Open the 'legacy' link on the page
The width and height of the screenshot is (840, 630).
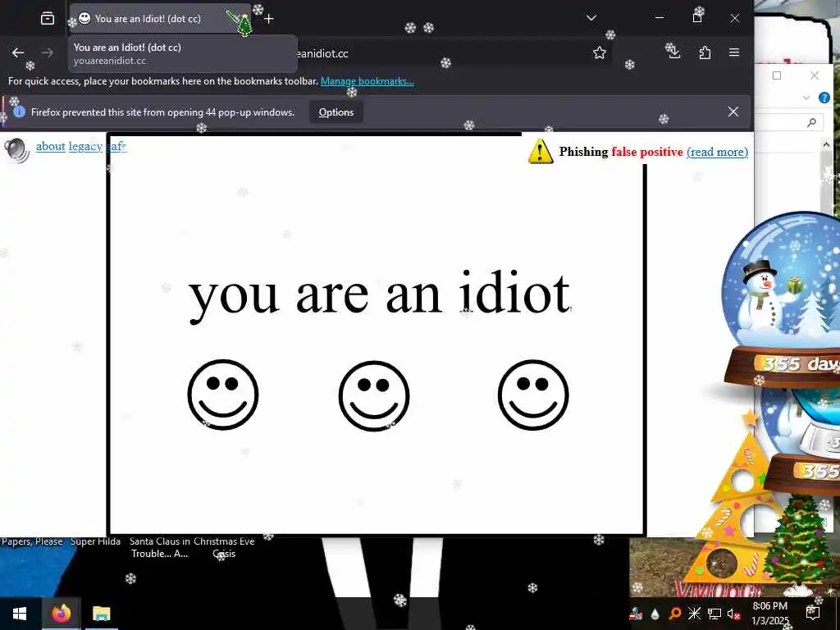pyautogui.click(x=85, y=146)
